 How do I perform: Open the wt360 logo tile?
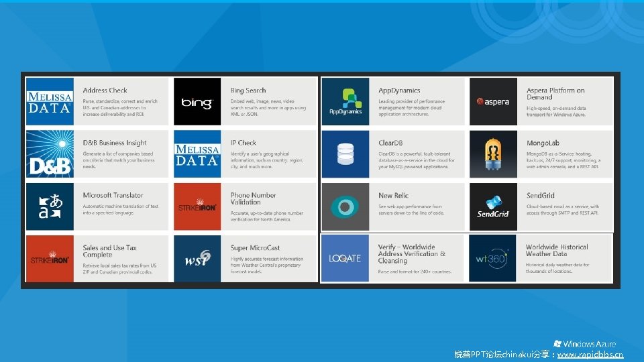tap(492, 258)
